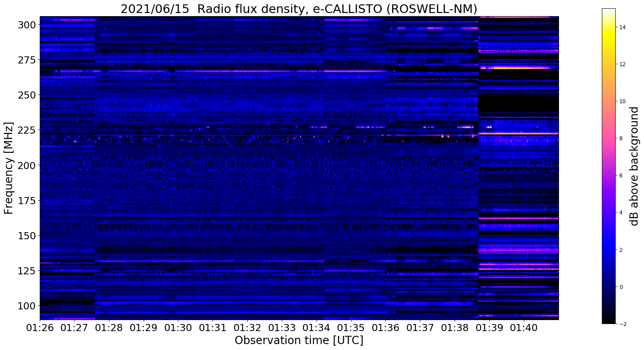The image size is (644, 350).
Task: Click the 01:32 time tick label
Action: coord(247,328)
